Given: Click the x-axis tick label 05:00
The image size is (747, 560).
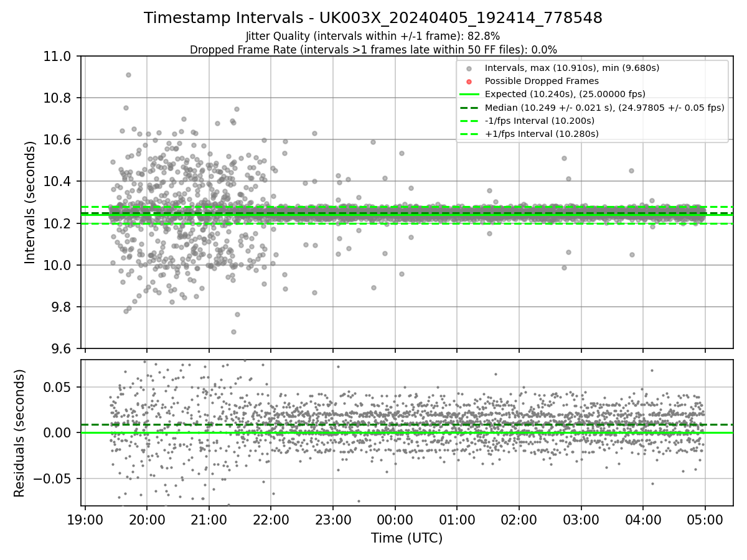Looking at the screenshot, I should click(x=705, y=519).
